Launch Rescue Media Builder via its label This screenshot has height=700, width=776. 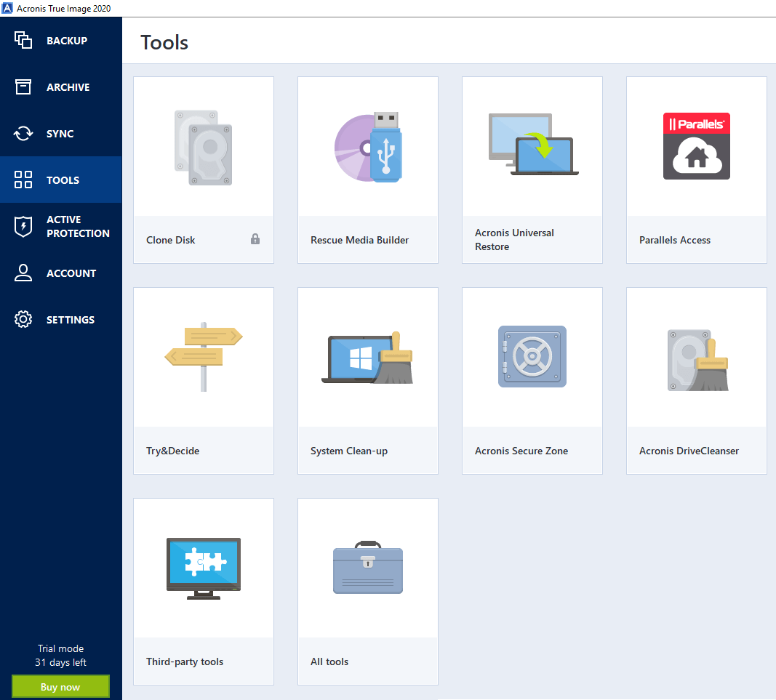pyautogui.click(x=360, y=240)
